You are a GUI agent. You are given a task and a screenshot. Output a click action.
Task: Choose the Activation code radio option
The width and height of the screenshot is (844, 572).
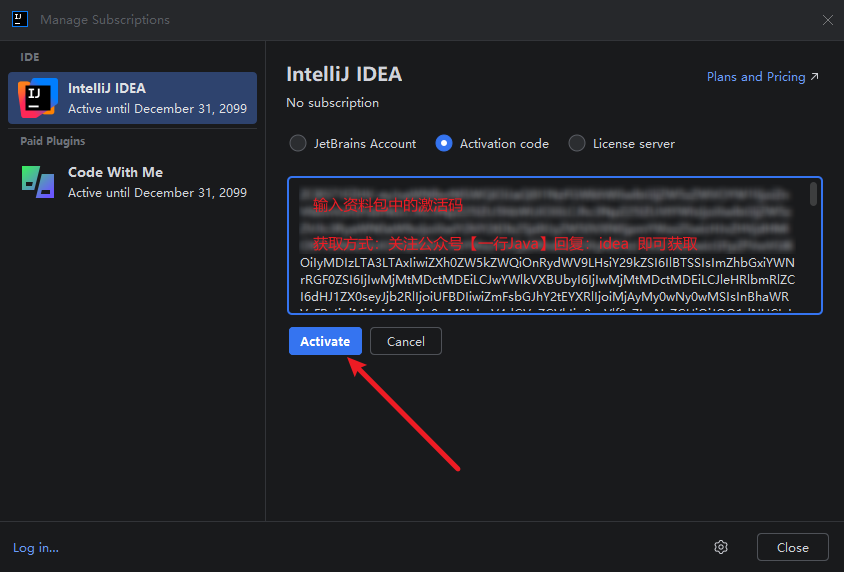coord(444,143)
